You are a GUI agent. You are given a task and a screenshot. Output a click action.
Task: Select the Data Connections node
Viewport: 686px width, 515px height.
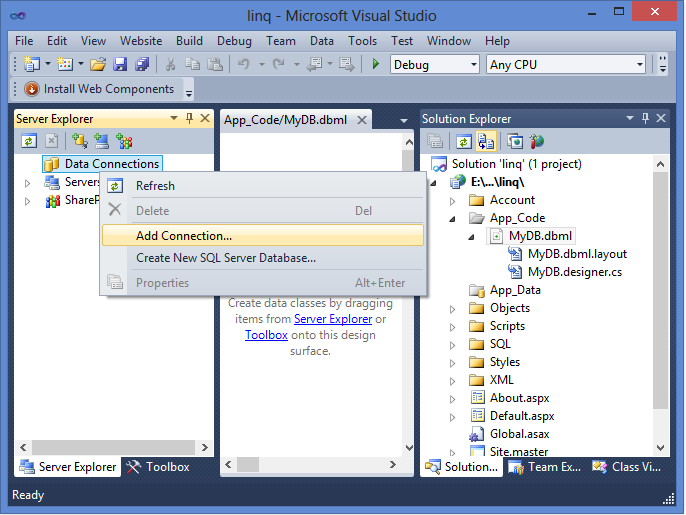coord(103,164)
